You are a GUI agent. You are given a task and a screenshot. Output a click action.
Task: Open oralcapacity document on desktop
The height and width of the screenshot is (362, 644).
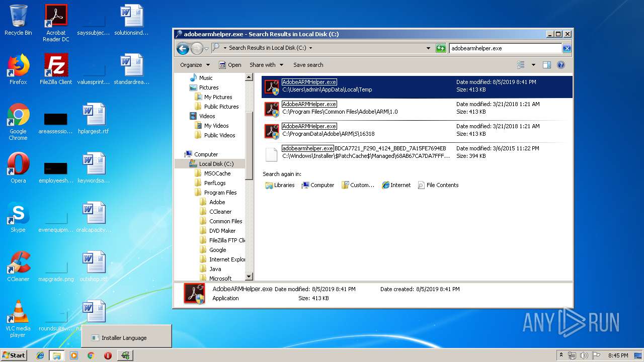click(x=94, y=217)
